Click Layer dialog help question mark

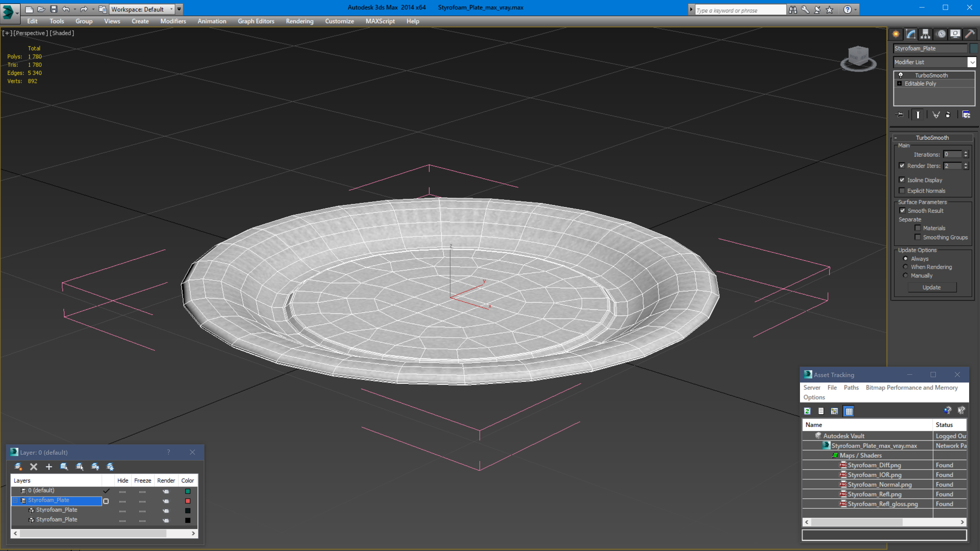pyautogui.click(x=168, y=452)
